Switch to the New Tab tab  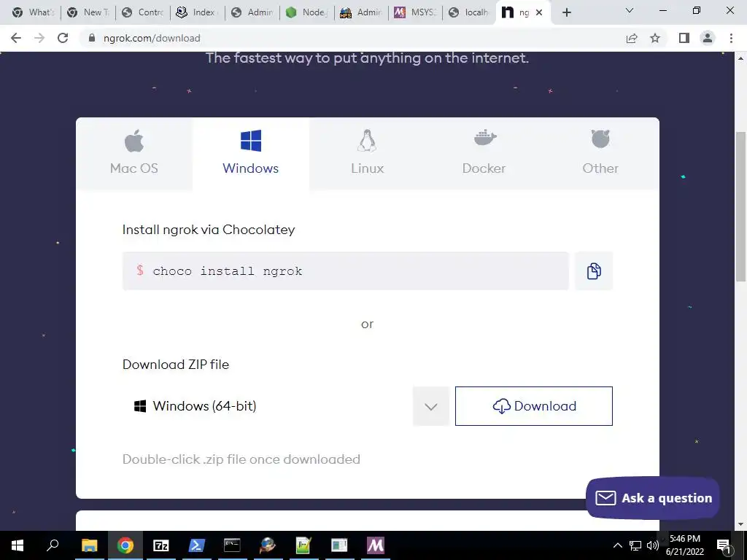(88, 12)
